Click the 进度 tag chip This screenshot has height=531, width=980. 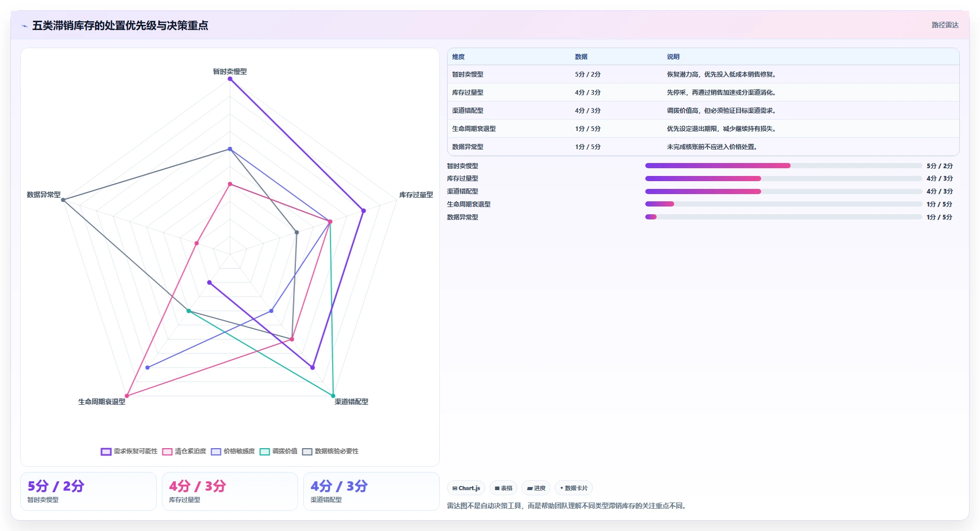pyautogui.click(x=536, y=488)
